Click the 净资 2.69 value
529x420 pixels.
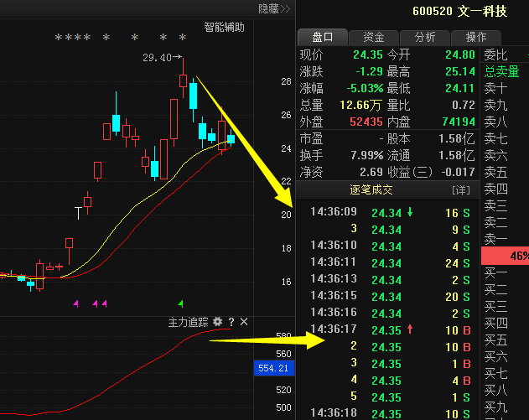371,173
